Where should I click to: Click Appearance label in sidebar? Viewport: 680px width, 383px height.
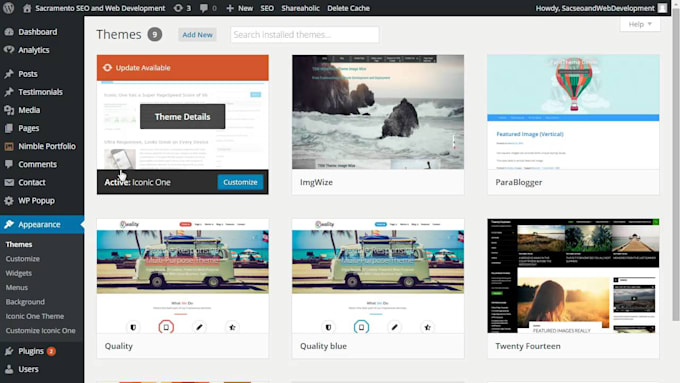39,224
